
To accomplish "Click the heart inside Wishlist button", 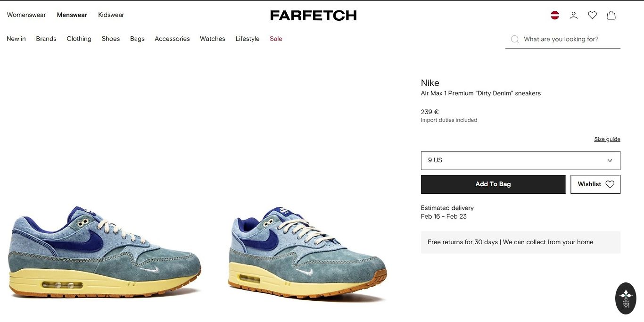I will pyautogui.click(x=610, y=184).
